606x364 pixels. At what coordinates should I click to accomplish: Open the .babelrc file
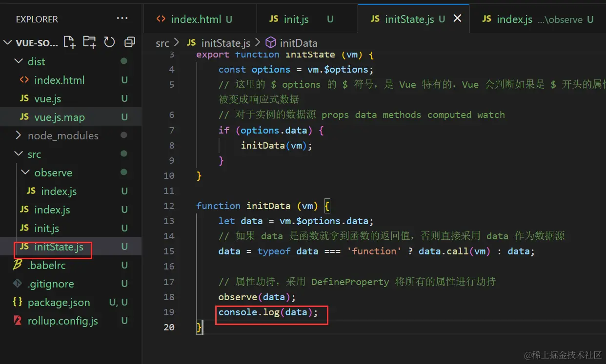click(47, 265)
